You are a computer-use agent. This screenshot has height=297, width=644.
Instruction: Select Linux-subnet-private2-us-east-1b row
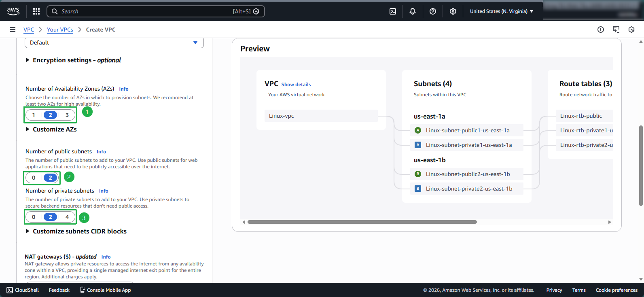[467, 189]
